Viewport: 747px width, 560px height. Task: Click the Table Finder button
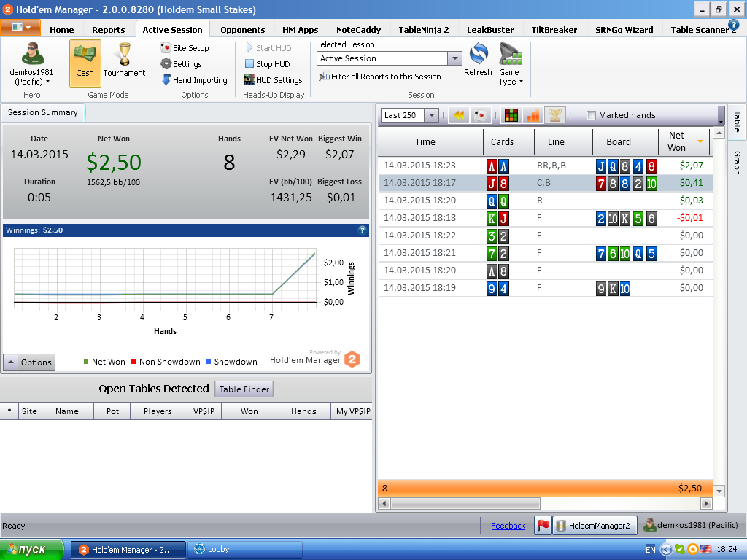click(x=244, y=389)
